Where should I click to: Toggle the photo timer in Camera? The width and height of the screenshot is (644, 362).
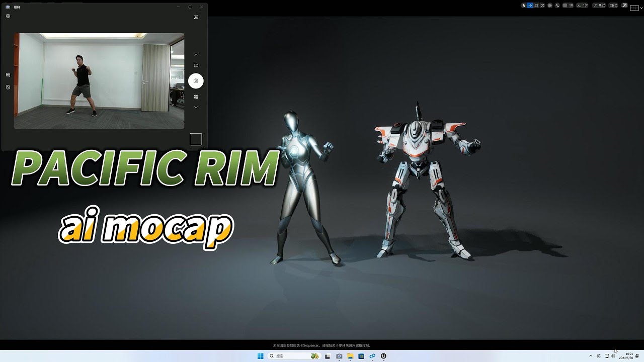(x=8, y=87)
